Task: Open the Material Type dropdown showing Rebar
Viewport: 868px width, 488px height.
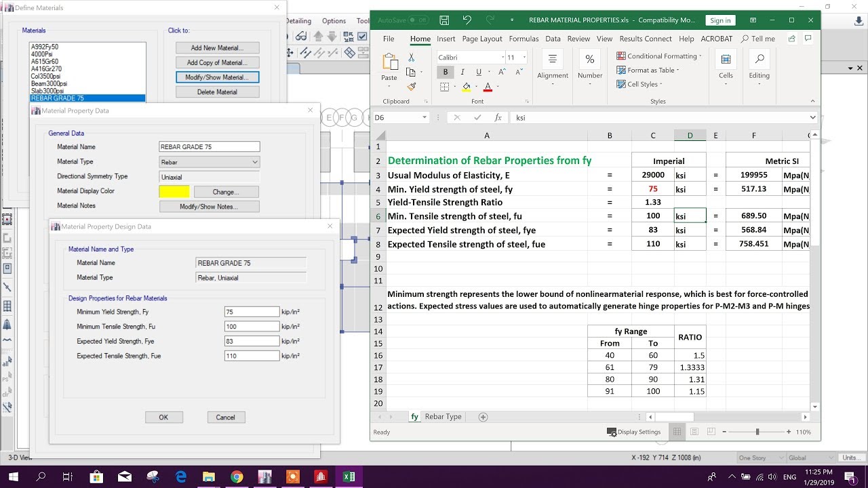Action: point(209,161)
